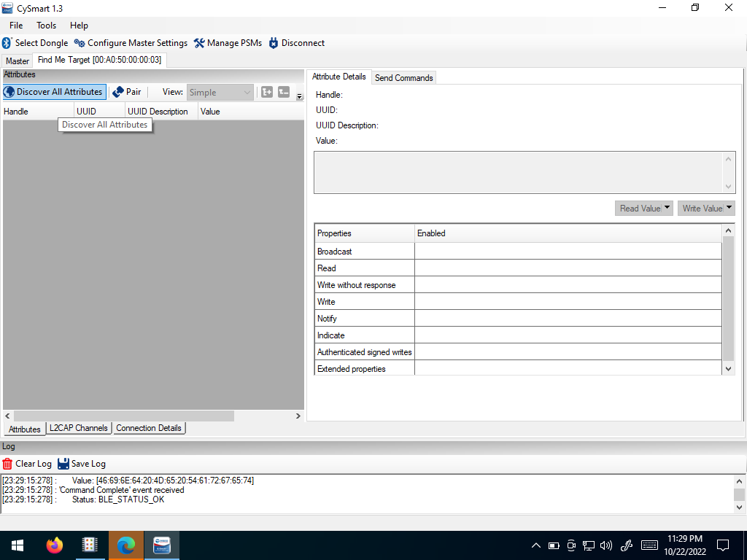
Task: Click log panel scroll up arrow
Action: pos(739,481)
